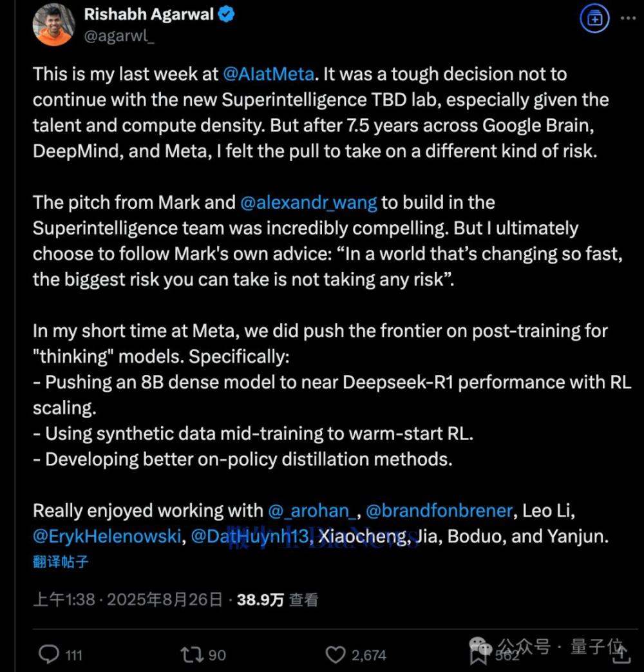Click the Rishabh Agarwal display name
This screenshot has width=644, height=672.
point(148,14)
